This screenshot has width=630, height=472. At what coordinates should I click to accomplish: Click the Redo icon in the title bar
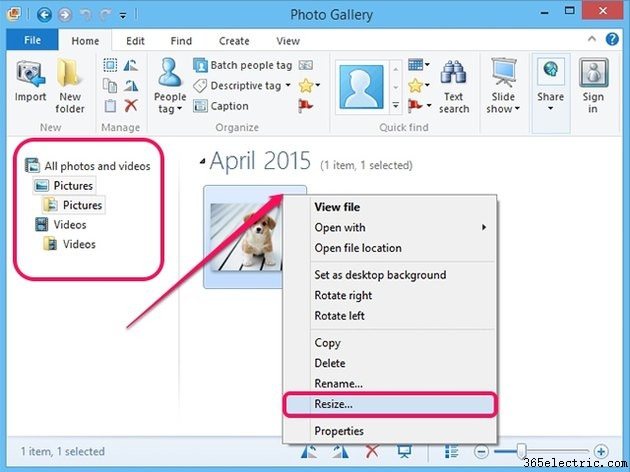[105, 15]
